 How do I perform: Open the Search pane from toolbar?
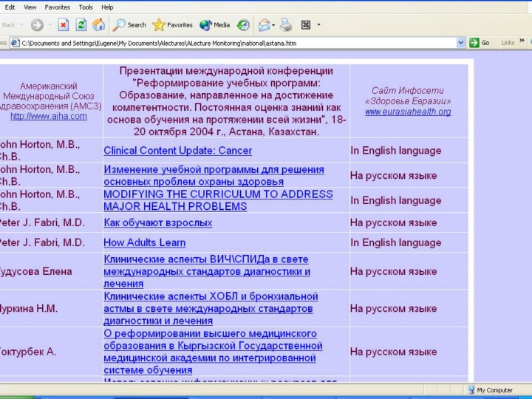pyautogui.click(x=129, y=24)
